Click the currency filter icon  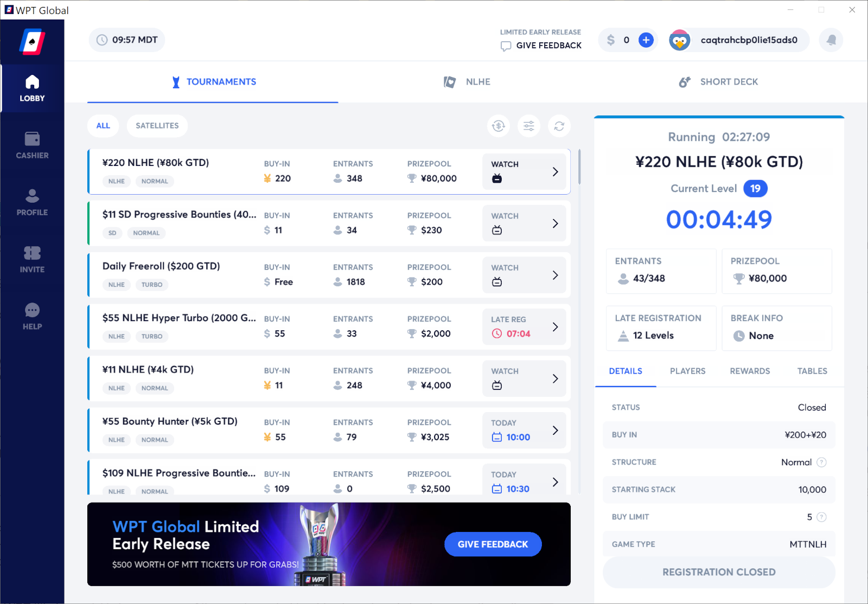[x=499, y=126]
